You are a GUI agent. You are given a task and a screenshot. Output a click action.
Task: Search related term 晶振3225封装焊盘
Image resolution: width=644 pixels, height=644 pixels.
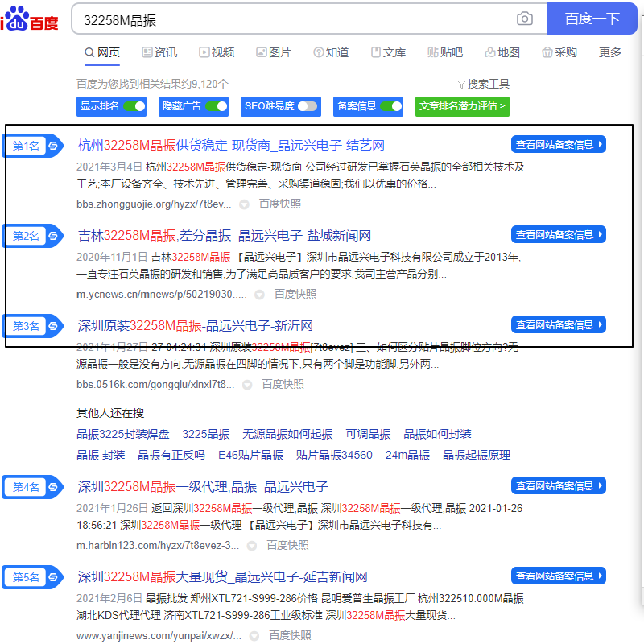(123, 435)
